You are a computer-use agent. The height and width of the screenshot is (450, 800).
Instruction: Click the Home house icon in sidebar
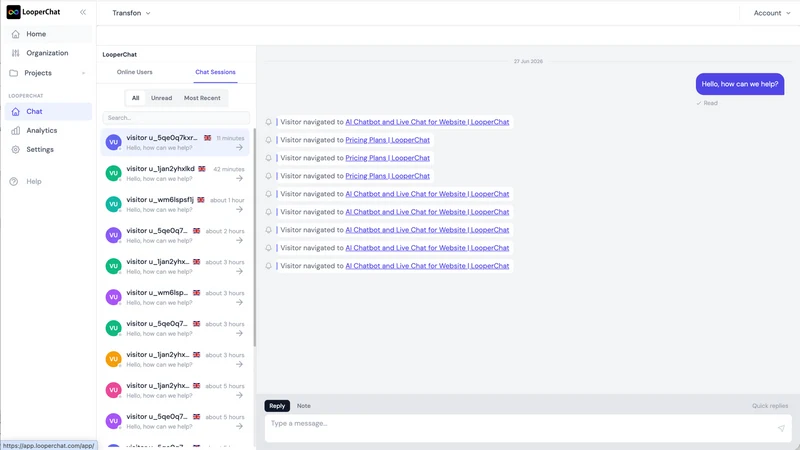coord(15,34)
